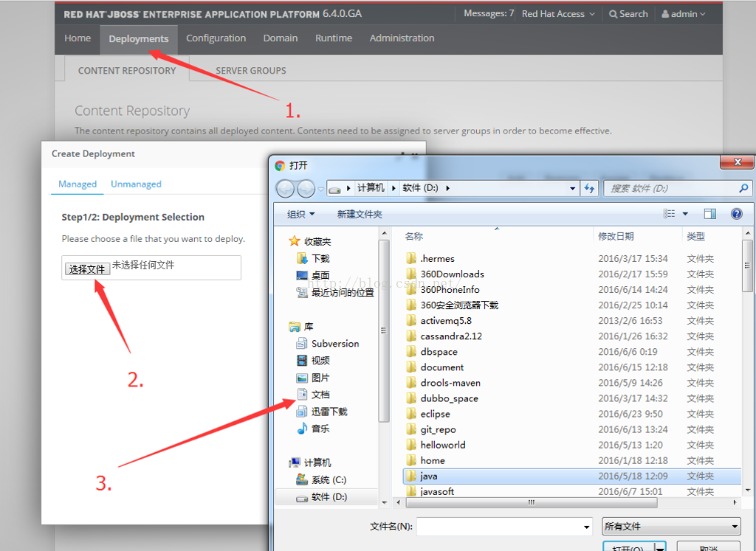This screenshot has width=756, height=551.
Task: Toggle the preview pane icon
Action: (x=709, y=213)
